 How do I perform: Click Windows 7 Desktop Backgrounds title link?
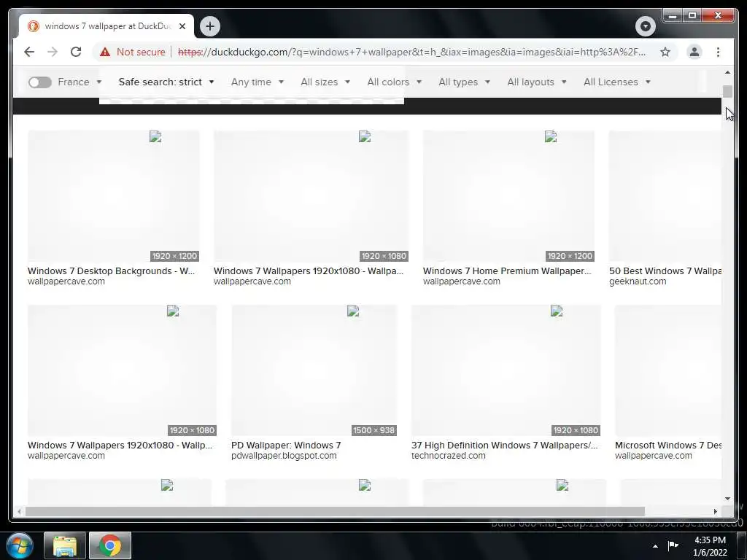(x=111, y=271)
